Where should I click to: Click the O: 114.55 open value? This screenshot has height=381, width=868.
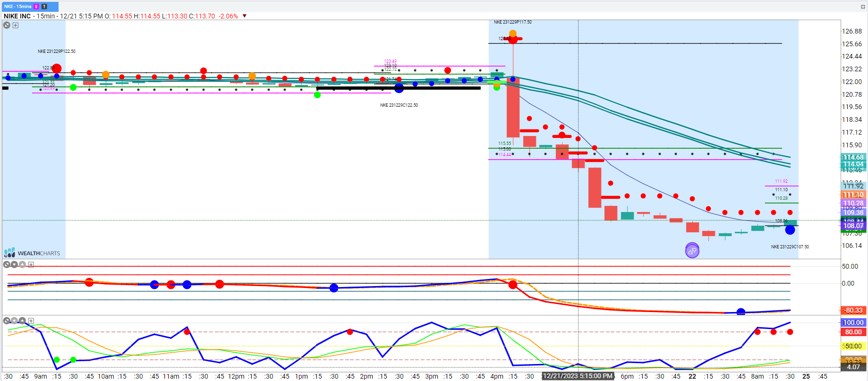click(119, 16)
